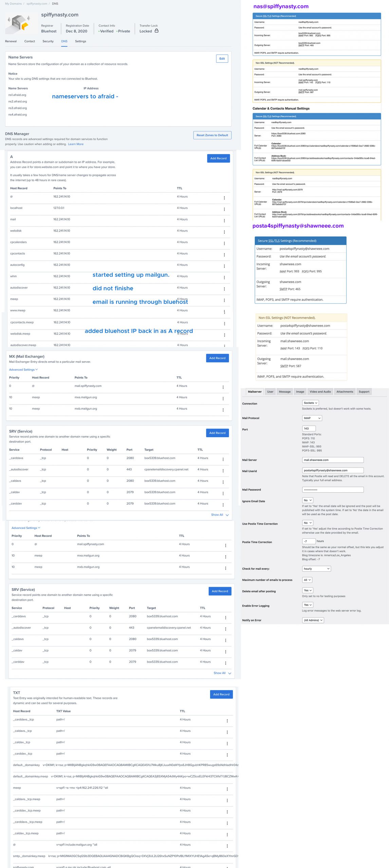This screenshot has width=389, height=868.
Task: Switch to the Video and Audio tab
Action: [x=320, y=392]
